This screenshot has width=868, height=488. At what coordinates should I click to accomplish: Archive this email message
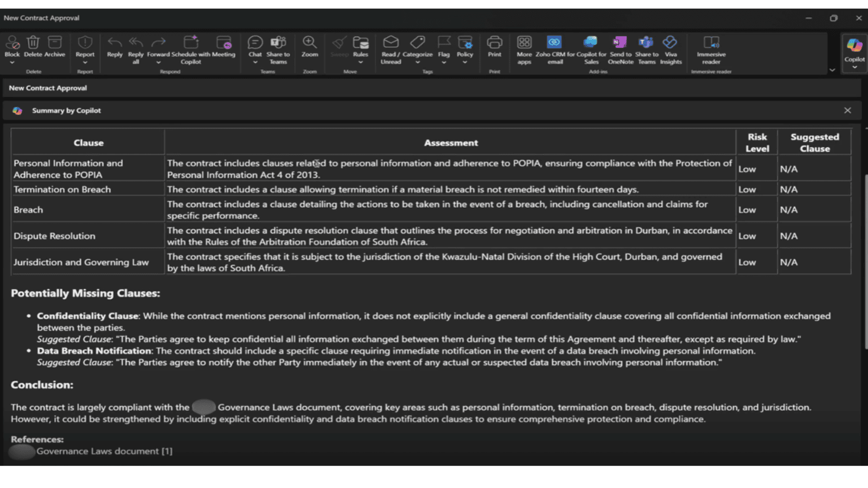(55, 43)
